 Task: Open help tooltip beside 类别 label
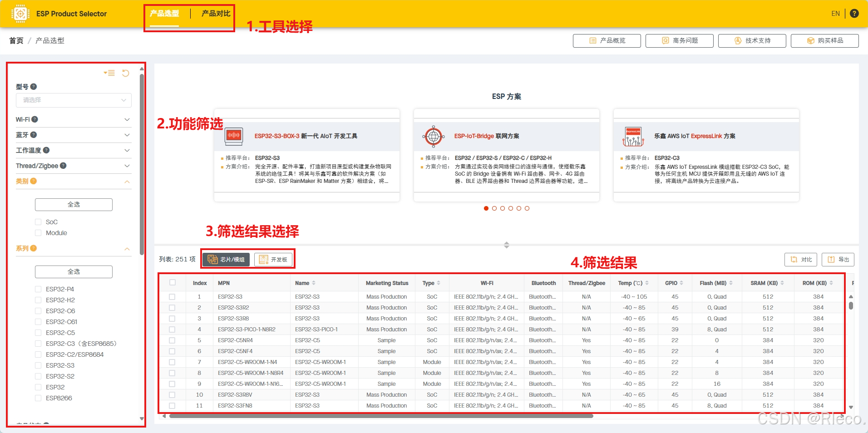pyautogui.click(x=34, y=181)
